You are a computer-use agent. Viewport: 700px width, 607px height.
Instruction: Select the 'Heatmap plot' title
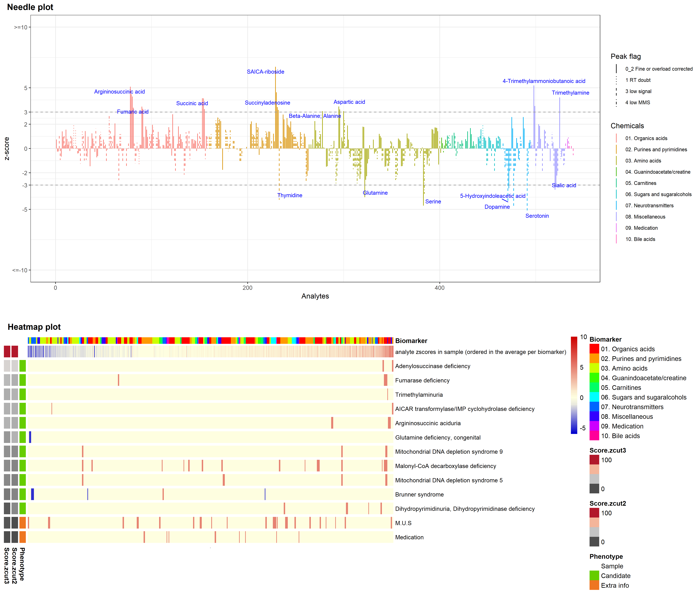click(34, 327)
